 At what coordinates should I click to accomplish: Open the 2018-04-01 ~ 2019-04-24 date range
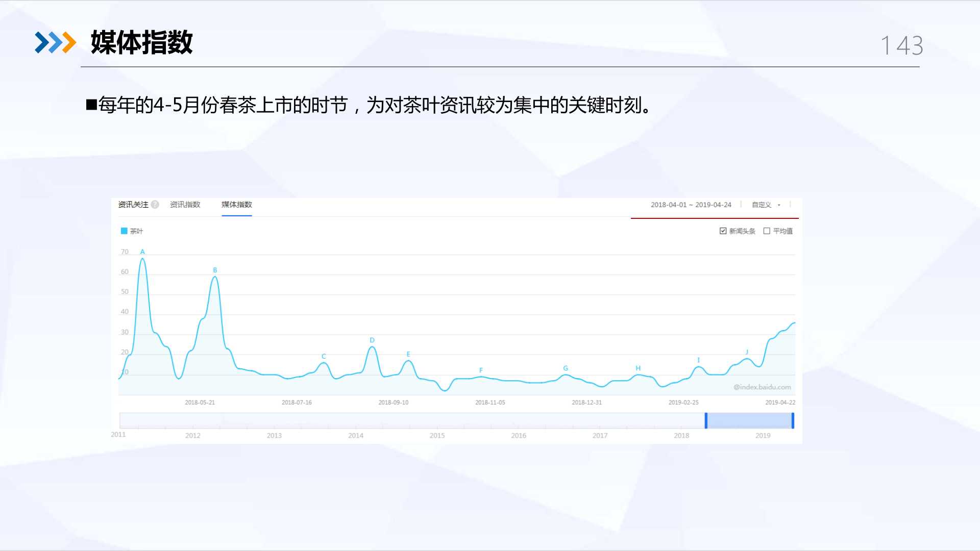(x=691, y=205)
